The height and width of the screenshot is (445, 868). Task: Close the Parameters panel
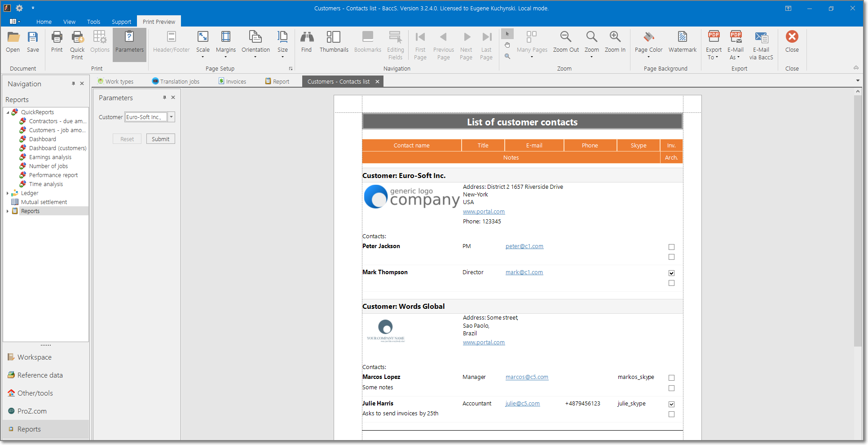coord(173,98)
